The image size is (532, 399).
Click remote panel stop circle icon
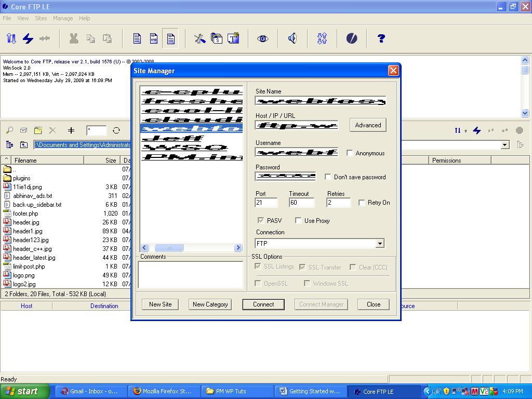click(519, 130)
